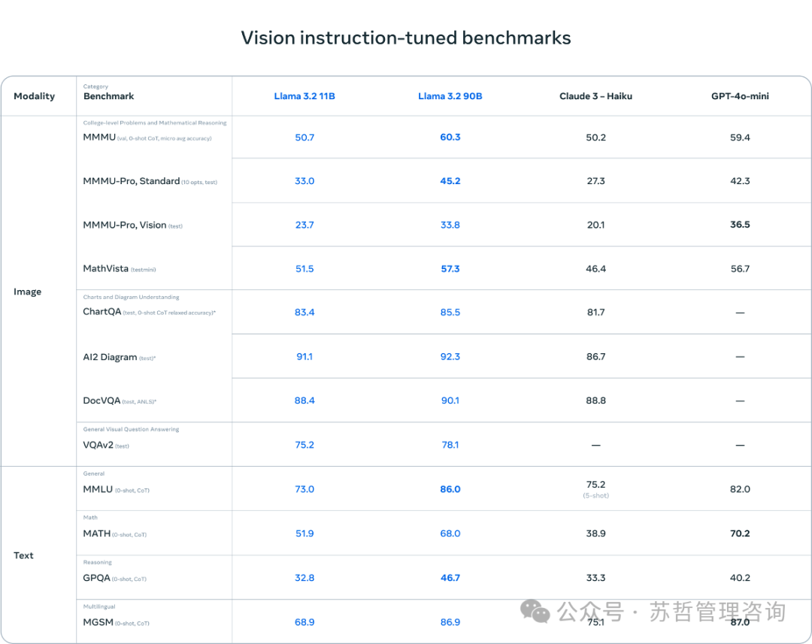Click the MMMU benchmark row label
The width and height of the screenshot is (812, 644).
point(99,138)
